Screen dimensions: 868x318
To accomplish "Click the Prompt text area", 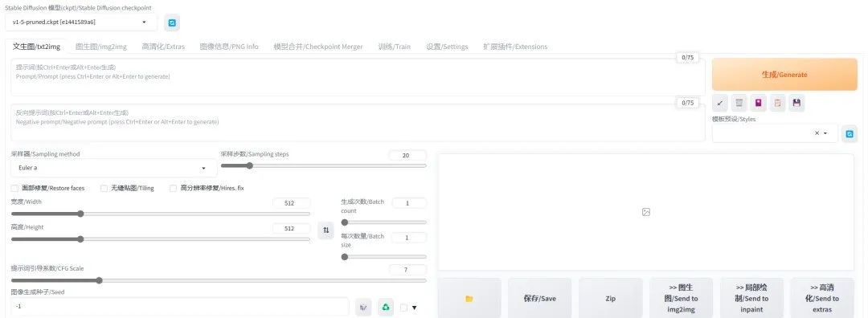I will coord(358,77).
